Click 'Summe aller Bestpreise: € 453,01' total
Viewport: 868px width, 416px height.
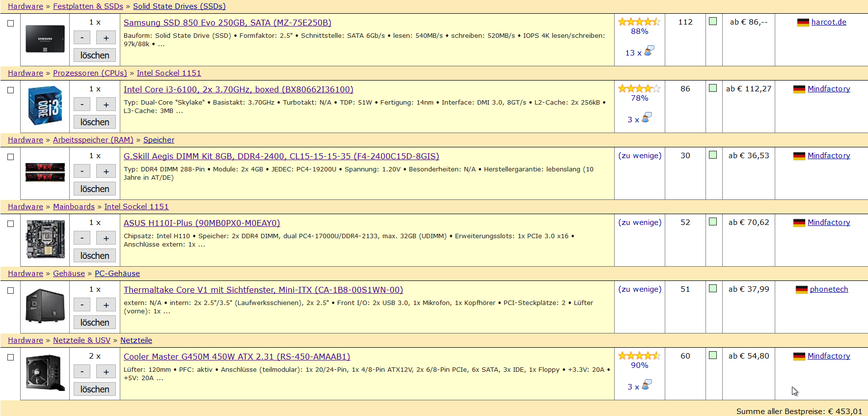[799, 412]
